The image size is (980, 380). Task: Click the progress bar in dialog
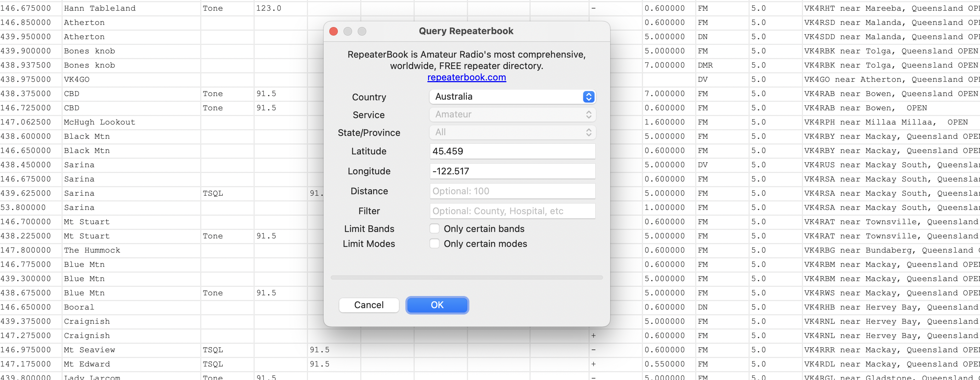click(467, 278)
